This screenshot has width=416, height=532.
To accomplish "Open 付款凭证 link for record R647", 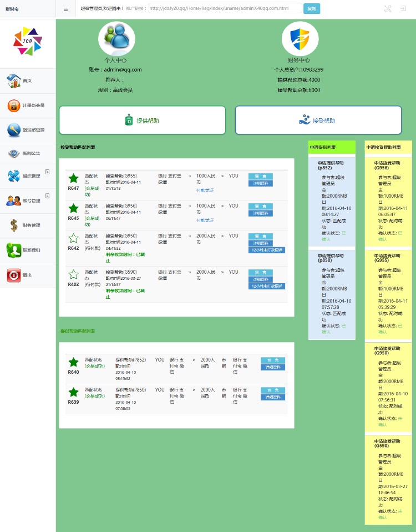I will click(205, 190).
